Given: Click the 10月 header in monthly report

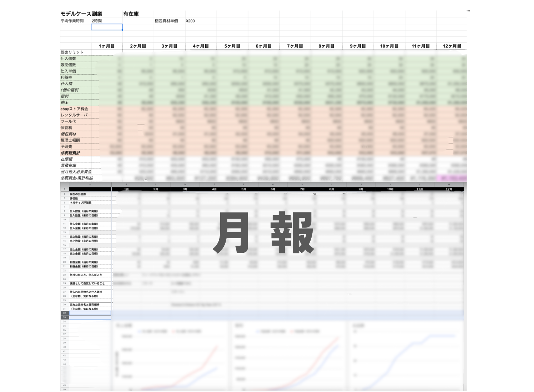Looking at the screenshot, I should tap(390, 189).
